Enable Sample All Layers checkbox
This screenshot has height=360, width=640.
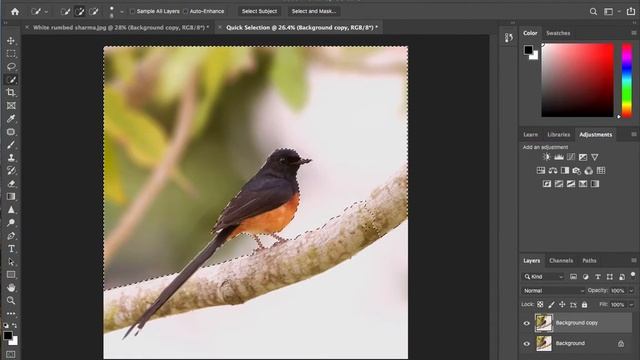point(132,11)
